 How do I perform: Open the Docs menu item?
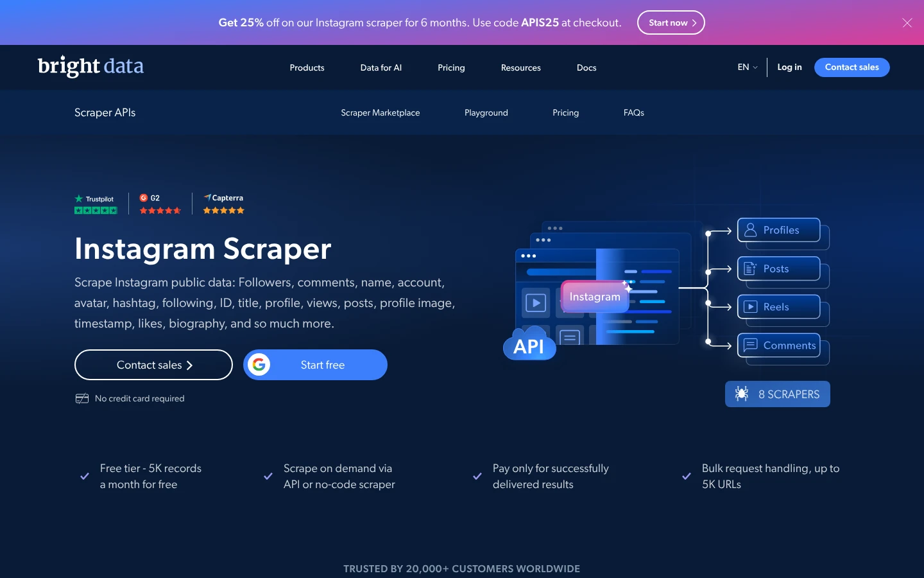586,67
